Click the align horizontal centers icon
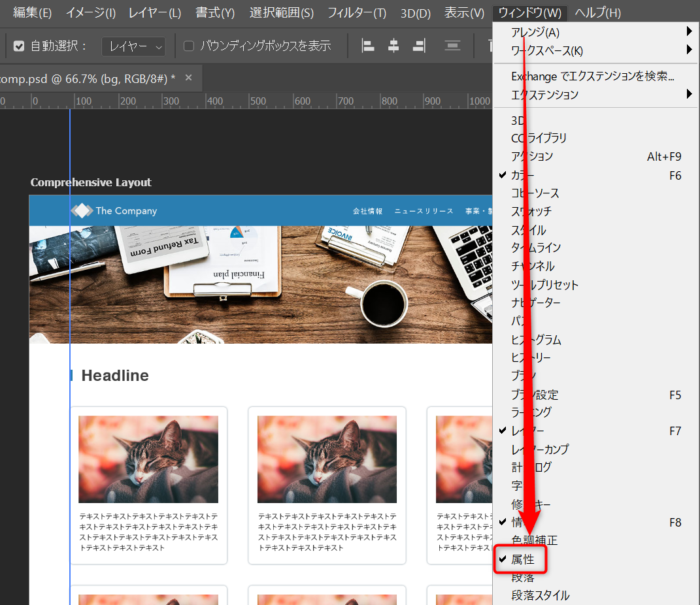Viewport: 700px width, 605px height. click(x=393, y=46)
